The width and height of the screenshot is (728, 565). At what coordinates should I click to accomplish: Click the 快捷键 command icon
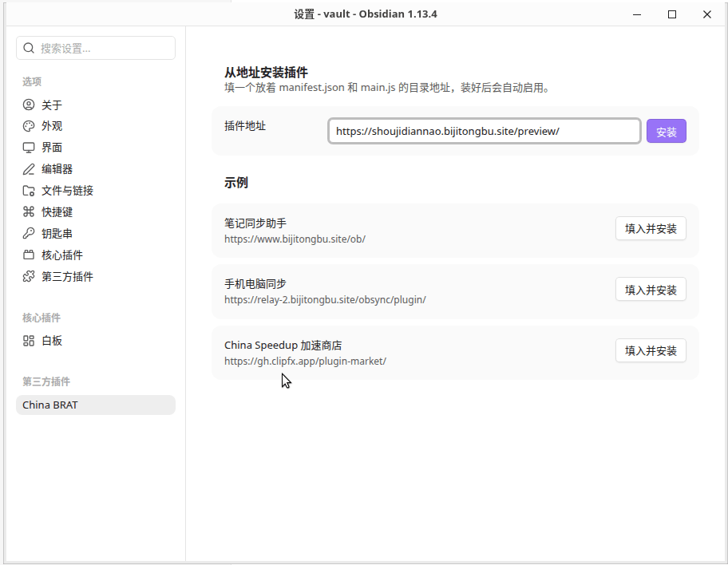(x=29, y=211)
